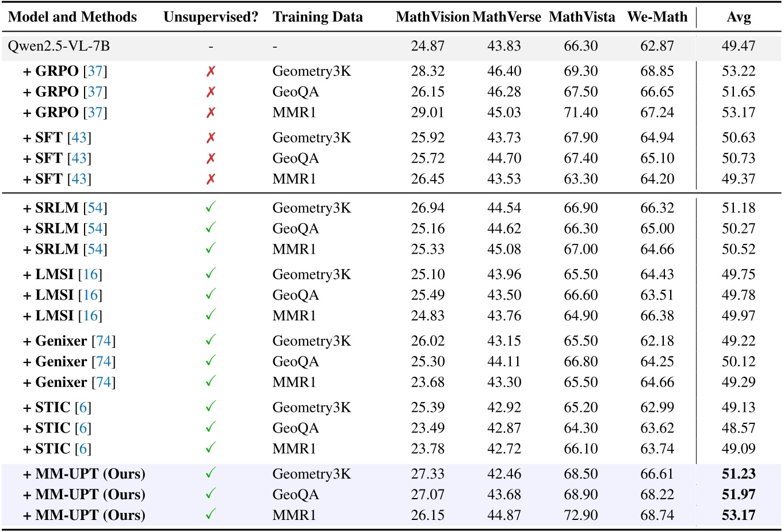Click the Qwen2.5-VL-7B baseline model name

59,47
